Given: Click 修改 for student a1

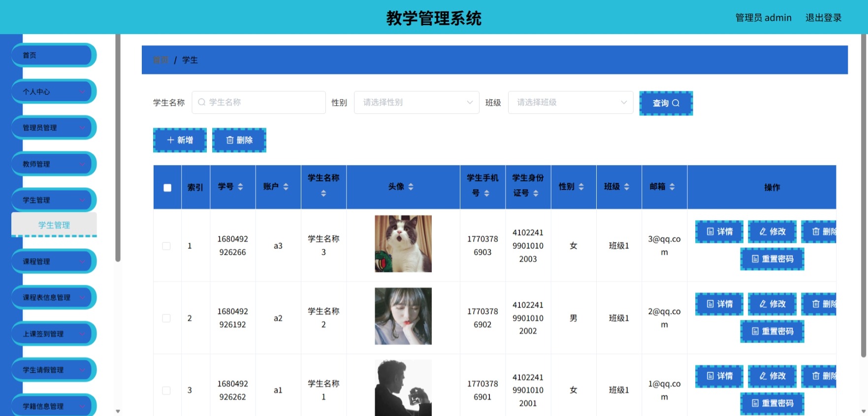Looking at the screenshot, I should click(x=772, y=376).
